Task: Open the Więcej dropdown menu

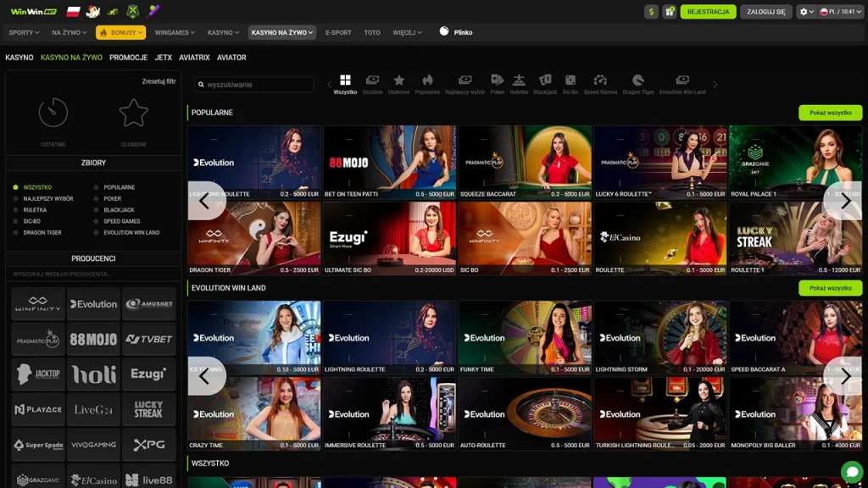Action: 407,32
